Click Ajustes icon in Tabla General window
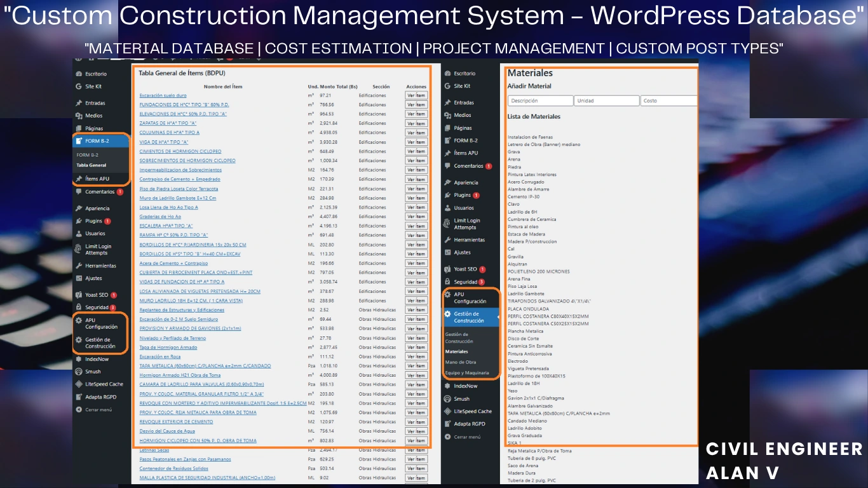The image size is (868, 488). tap(79, 278)
